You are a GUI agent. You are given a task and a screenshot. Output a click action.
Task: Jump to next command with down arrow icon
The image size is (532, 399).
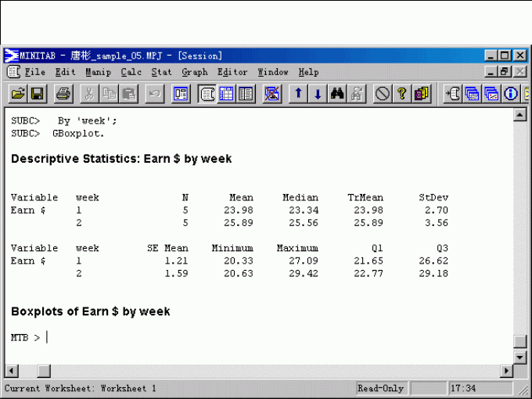[x=318, y=94]
